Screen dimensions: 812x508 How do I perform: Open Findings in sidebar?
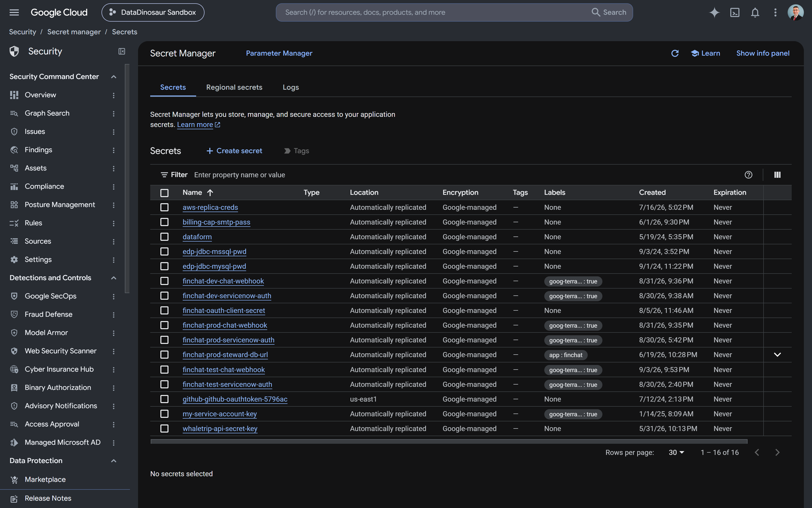[38, 150]
